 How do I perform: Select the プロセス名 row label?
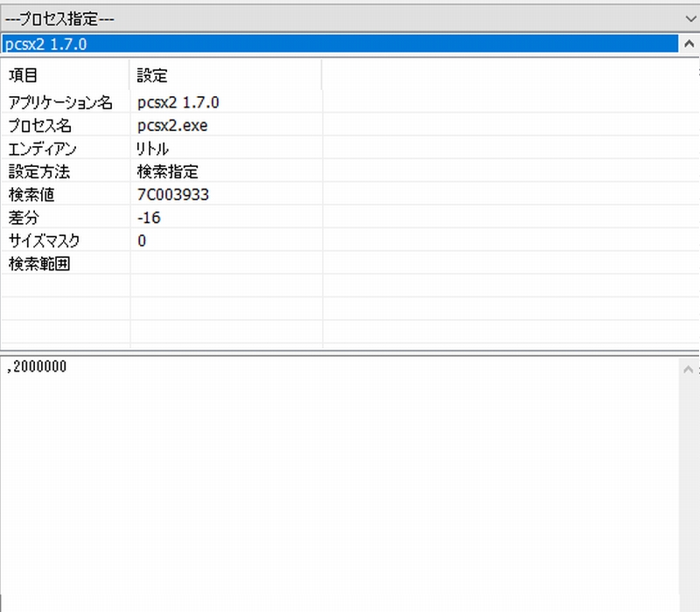39,125
